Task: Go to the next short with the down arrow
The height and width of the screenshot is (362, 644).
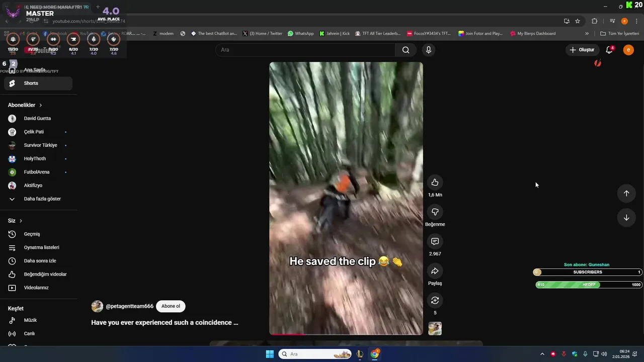Action: (x=626, y=218)
